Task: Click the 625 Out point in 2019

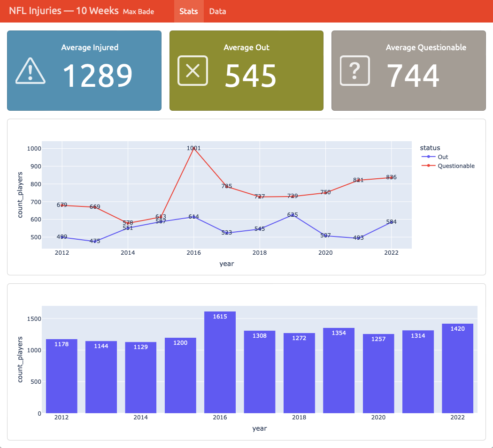Action: pos(293,215)
